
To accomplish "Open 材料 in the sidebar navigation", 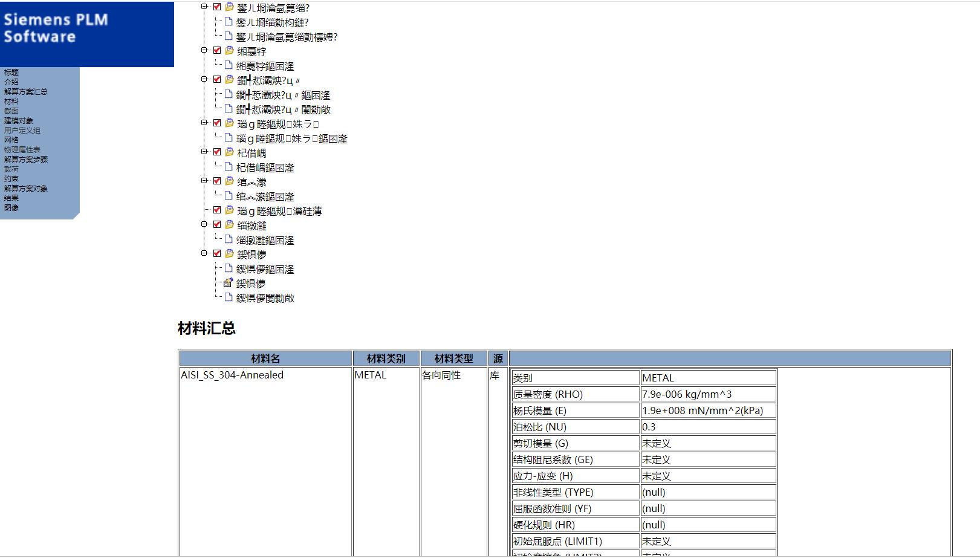I will pyautogui.click(x=11, y=102).
